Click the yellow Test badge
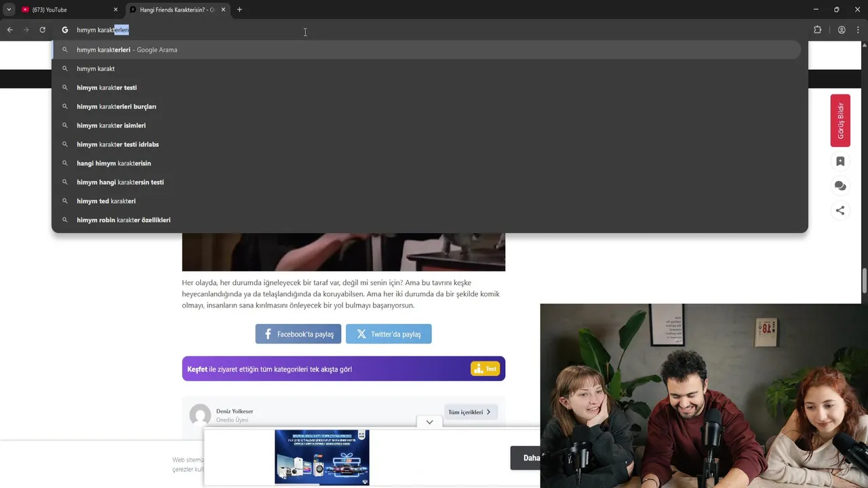 (485, 369)
